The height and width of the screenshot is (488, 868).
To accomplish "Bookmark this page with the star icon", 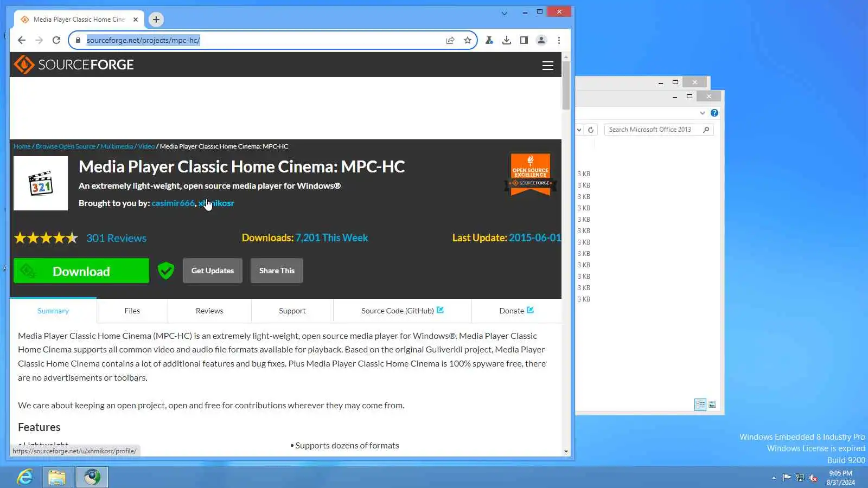I will tap(468, 40).
